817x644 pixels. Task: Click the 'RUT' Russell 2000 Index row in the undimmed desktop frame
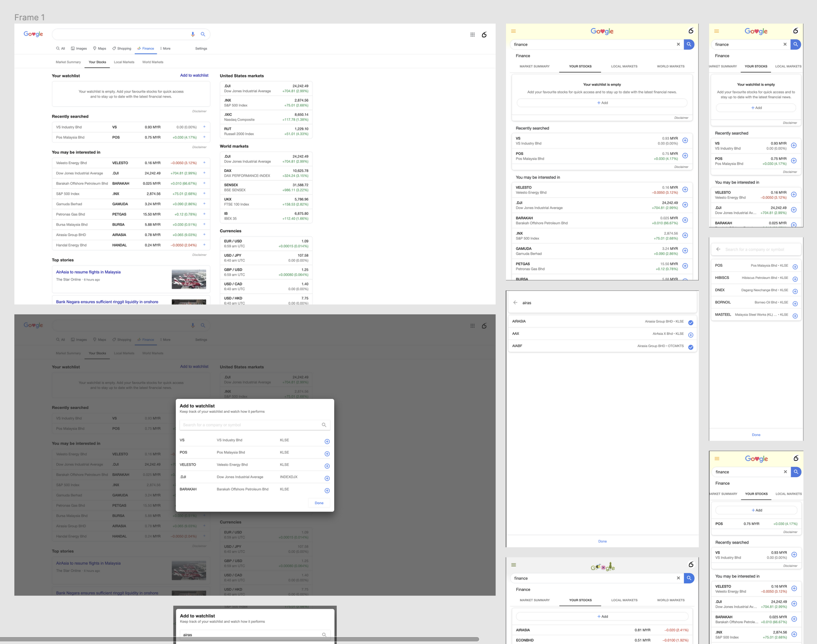[266, 131]
